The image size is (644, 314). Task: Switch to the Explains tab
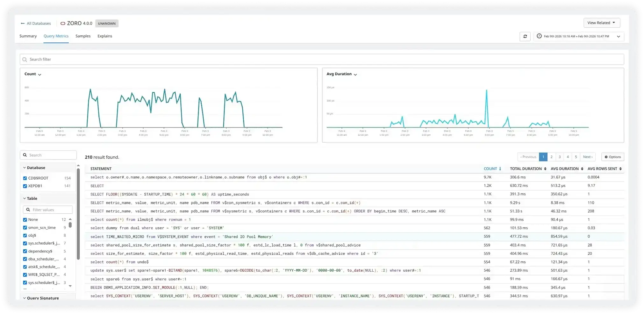point(104,36)
